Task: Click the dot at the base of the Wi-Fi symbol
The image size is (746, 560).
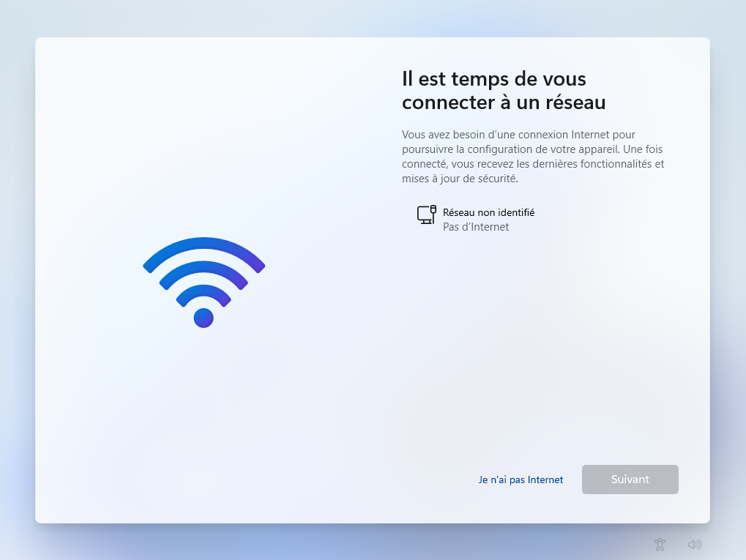Action: tap(204, 318)
